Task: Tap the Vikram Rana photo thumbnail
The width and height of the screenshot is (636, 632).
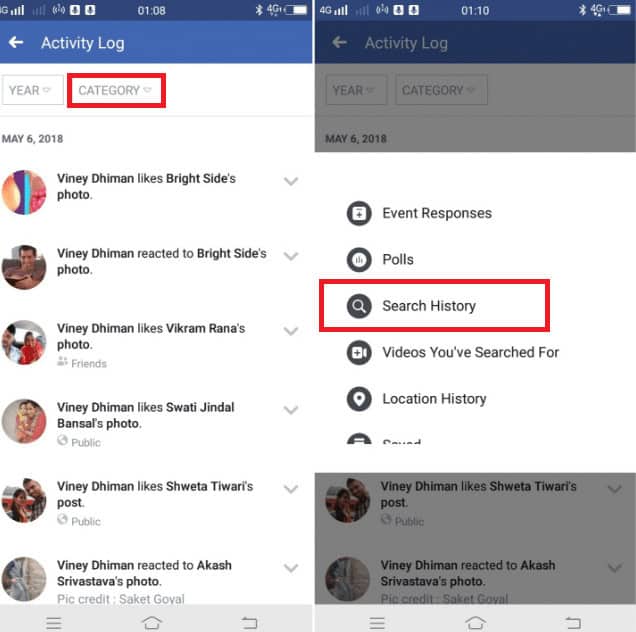Action: point(24,342)
